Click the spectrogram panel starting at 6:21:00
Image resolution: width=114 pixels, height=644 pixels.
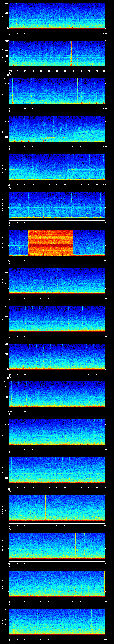click(57, 281)
